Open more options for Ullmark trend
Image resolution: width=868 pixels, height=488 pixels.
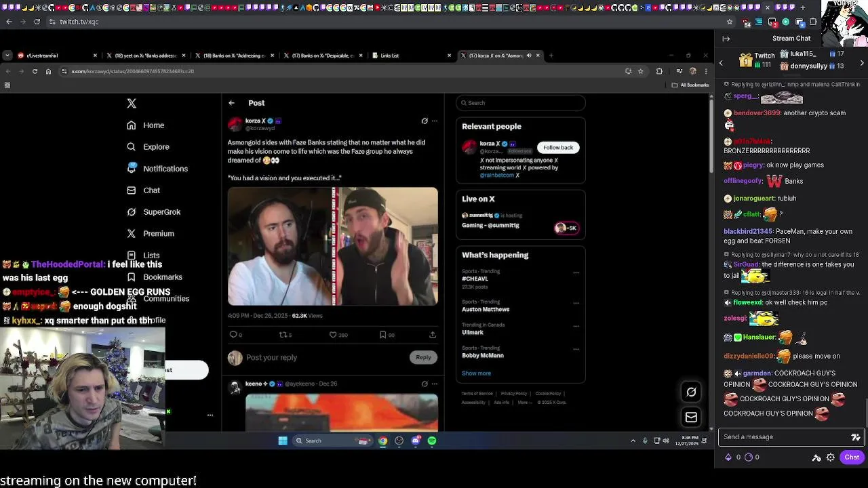click(576, 326)
